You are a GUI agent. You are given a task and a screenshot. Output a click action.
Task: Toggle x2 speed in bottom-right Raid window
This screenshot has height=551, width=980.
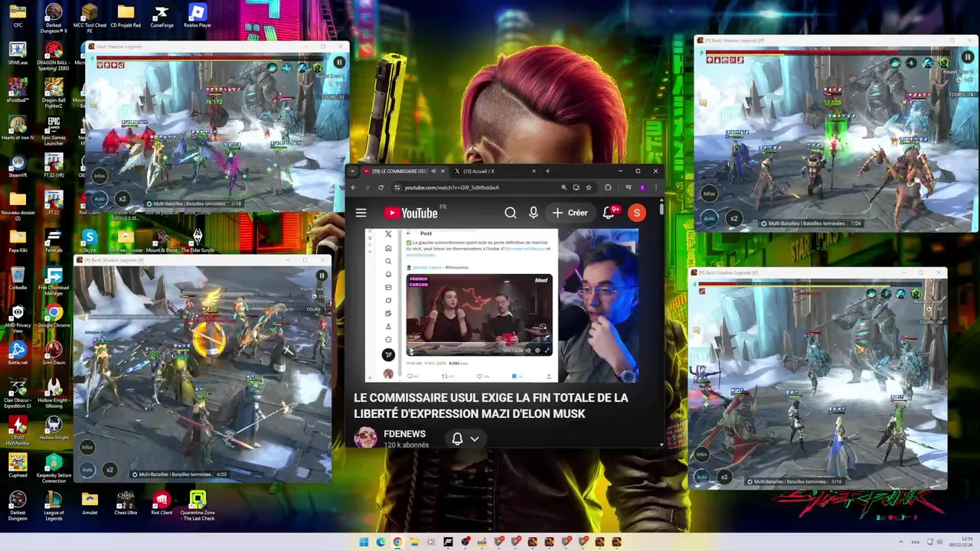coord(724,477)
